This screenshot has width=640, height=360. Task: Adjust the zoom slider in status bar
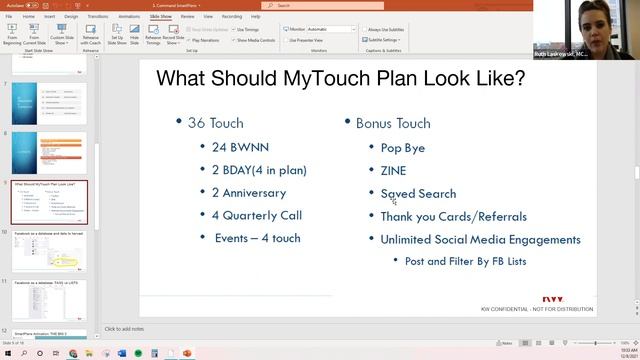[596, 343]
